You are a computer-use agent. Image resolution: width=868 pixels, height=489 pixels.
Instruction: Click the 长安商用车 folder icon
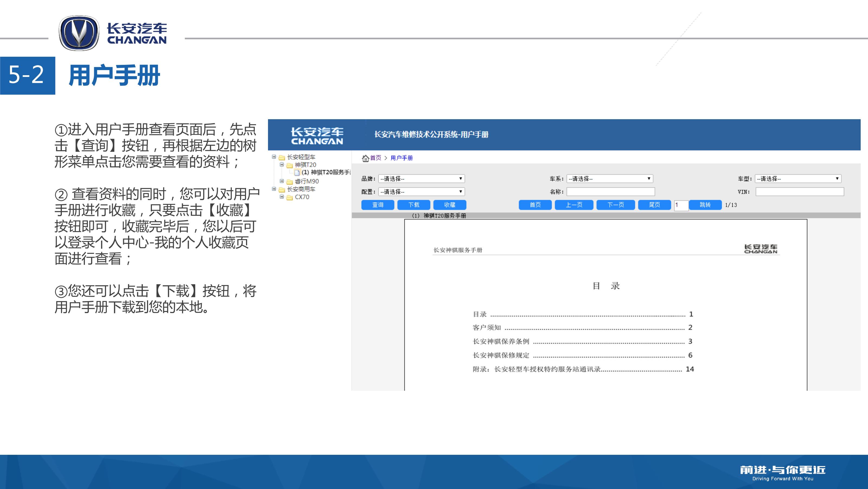(x=282, y=190)
